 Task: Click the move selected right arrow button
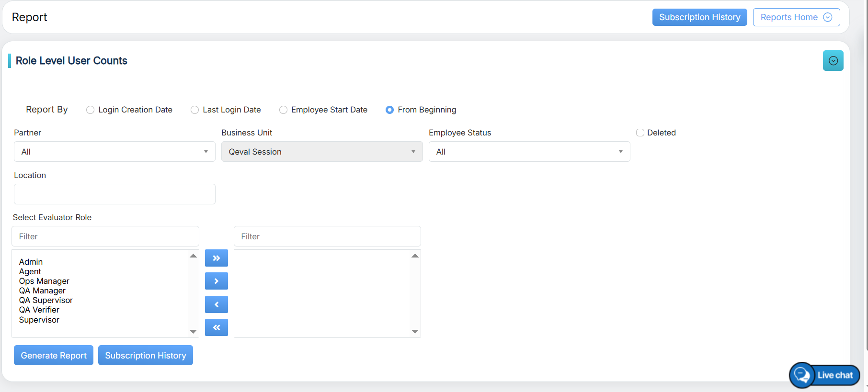pos(216,281)
